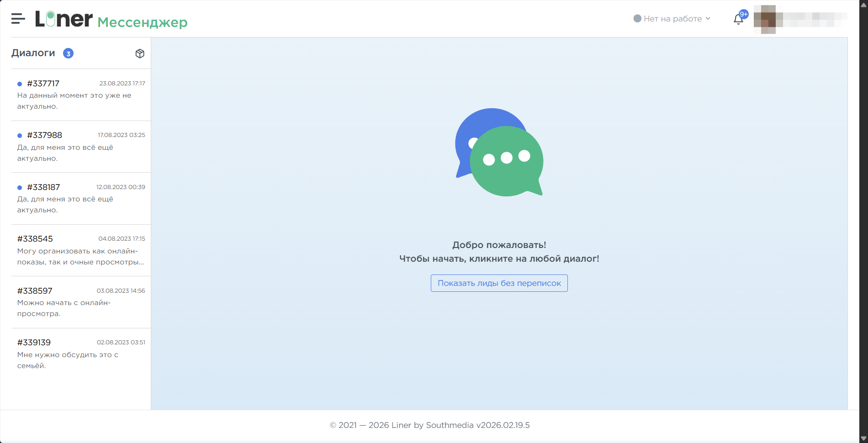Open dialog #338597
The image size is (868, 443).
tap(81, 302)
